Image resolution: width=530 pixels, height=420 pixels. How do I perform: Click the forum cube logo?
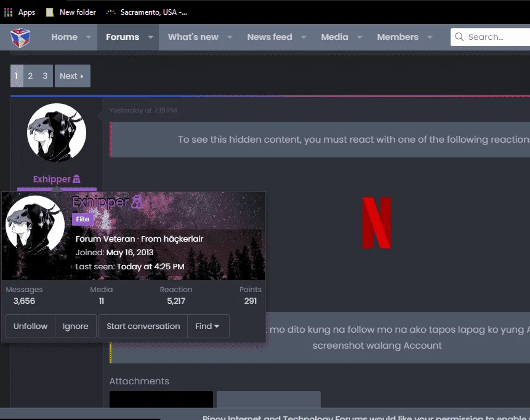click(20, 38)
